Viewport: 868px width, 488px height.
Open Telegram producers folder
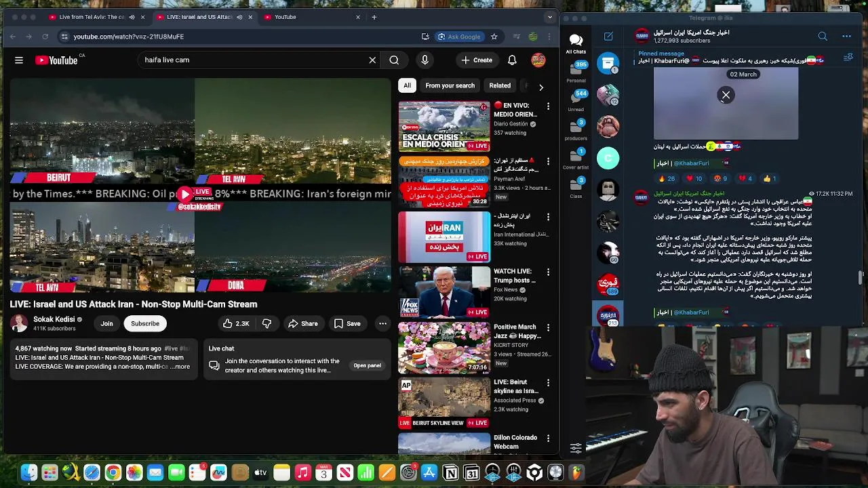coord(576,130)
